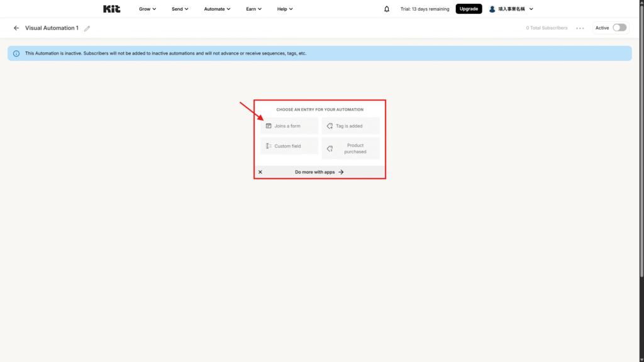The width and height of the screenshot is (644, 362).
Task: Choose the Tag is added entry
Action: (350, 126)
